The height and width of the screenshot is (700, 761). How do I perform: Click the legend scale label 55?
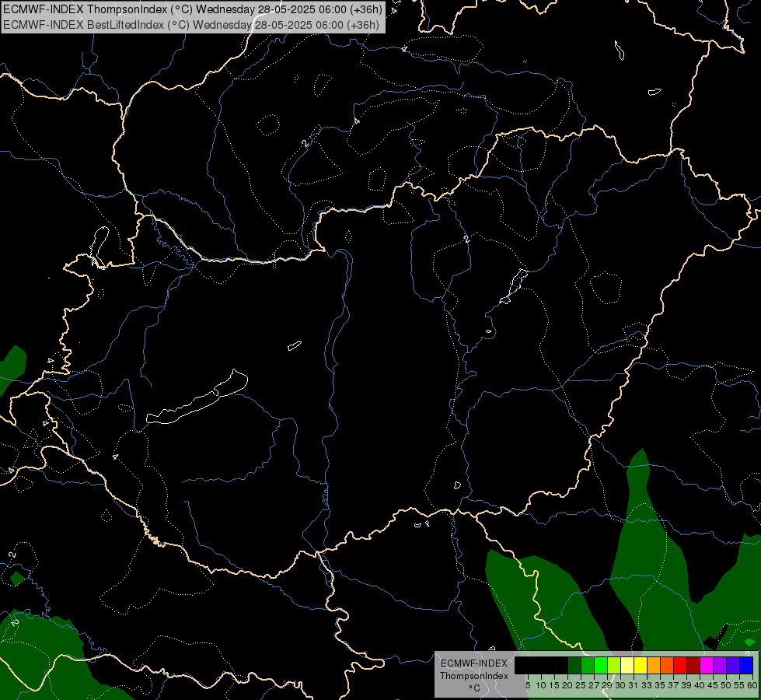[740, 685]
